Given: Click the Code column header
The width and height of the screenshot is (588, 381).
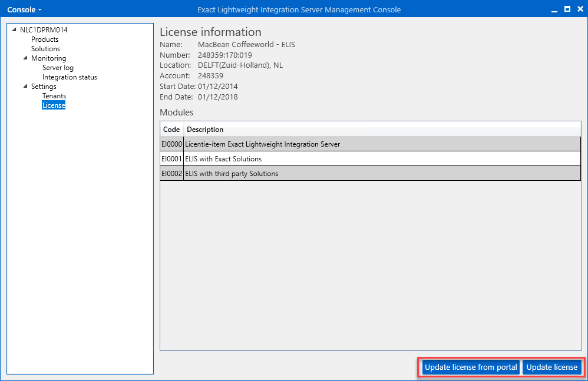Looking at the screenshot, I should (171, 130).
